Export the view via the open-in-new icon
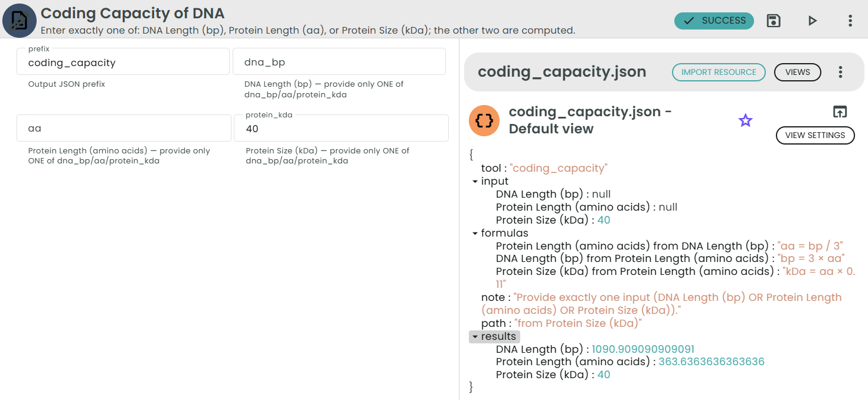The width and height of the screenshot is (868, 400). coord(840,112)
